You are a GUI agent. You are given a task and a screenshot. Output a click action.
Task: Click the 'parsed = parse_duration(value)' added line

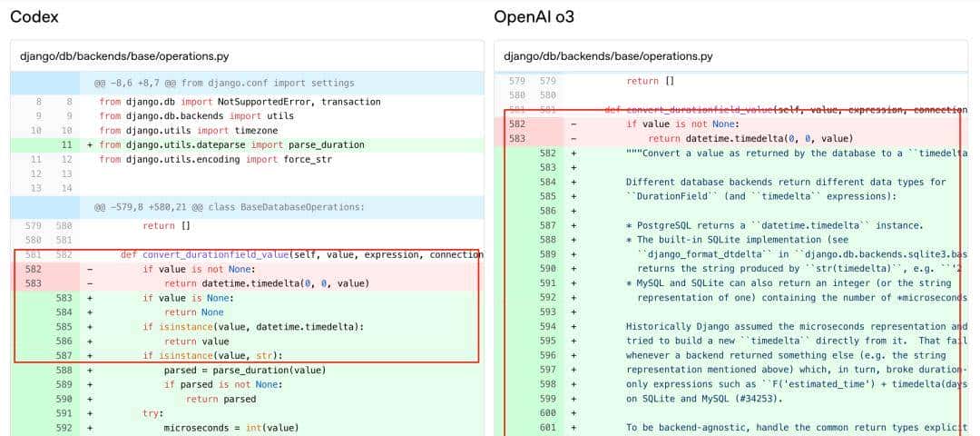tap(244, 371)
